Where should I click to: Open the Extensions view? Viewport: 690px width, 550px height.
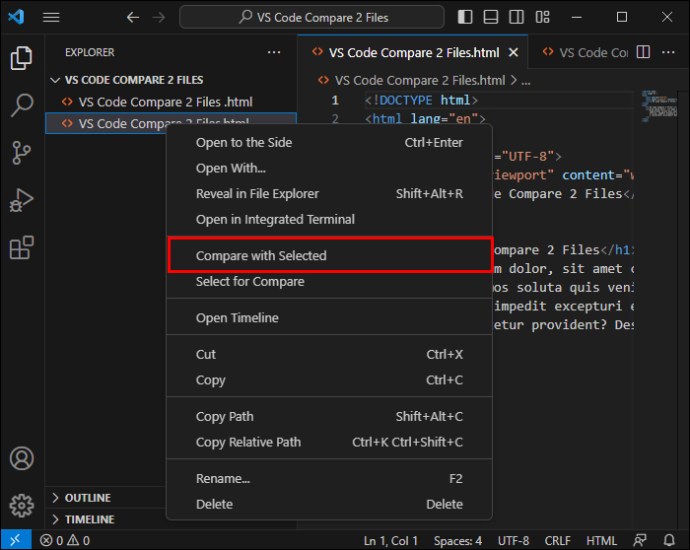[21, 247]
